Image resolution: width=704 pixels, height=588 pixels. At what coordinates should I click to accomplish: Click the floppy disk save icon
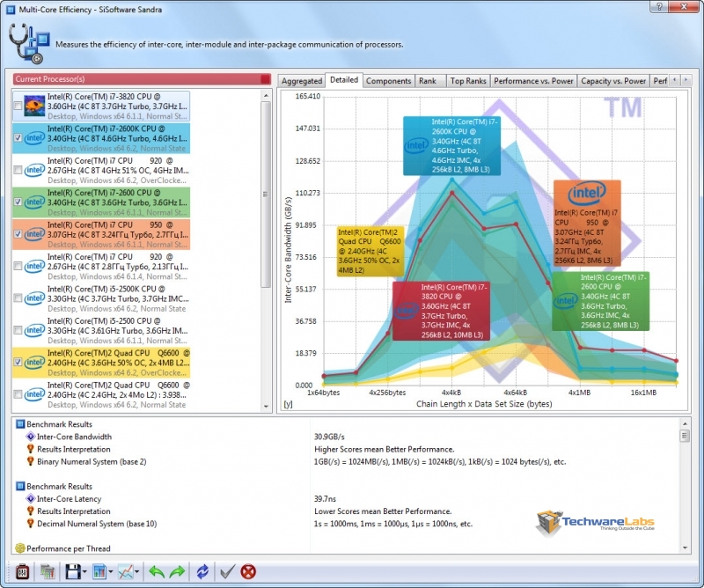[73, 571]
